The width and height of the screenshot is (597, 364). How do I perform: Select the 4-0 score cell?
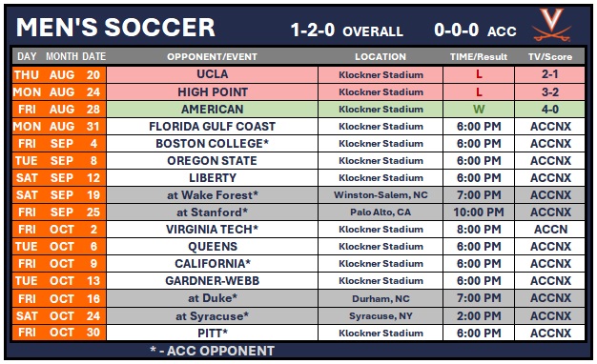point(549,110)
